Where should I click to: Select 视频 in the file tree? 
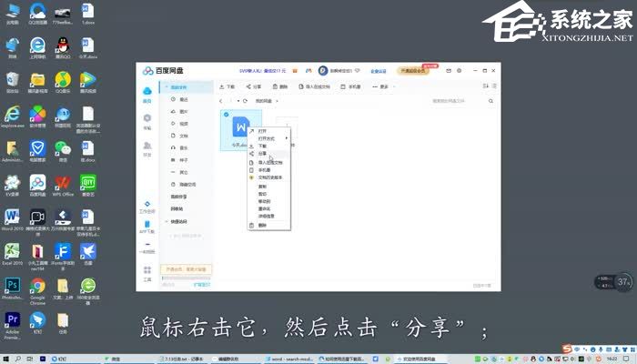pyautogui.click(x=186, y=124)
